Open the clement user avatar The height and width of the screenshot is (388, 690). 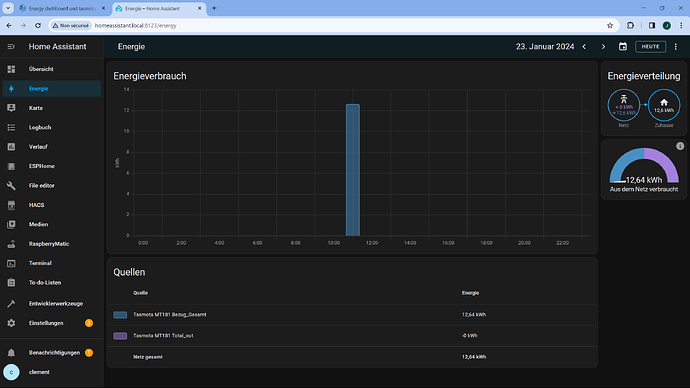pos(11,372)
